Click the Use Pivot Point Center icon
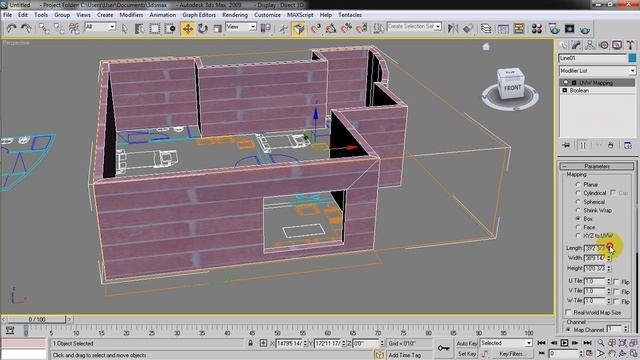Screen dimensions: 640x360 pyautogui.click(x=266, y=28)
